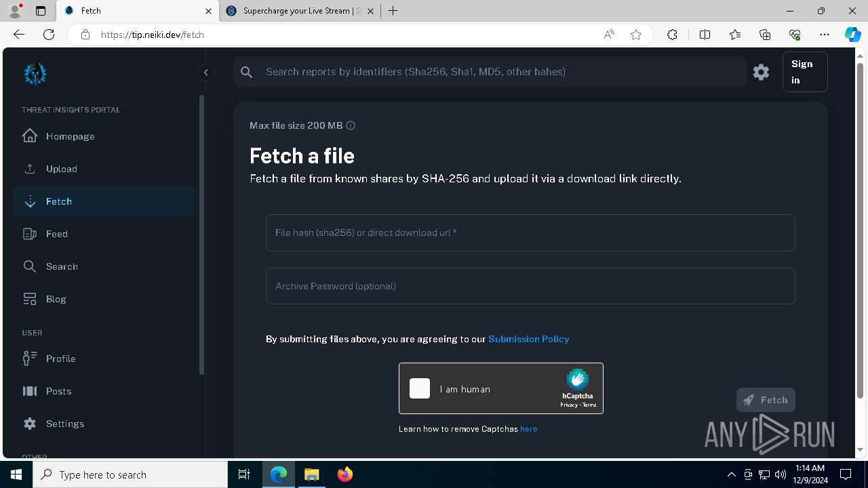The width and height of the screenshot is (868, 488).
Task: Close the Supercharge your Live Stream tab
Action: tap(372, 11)
